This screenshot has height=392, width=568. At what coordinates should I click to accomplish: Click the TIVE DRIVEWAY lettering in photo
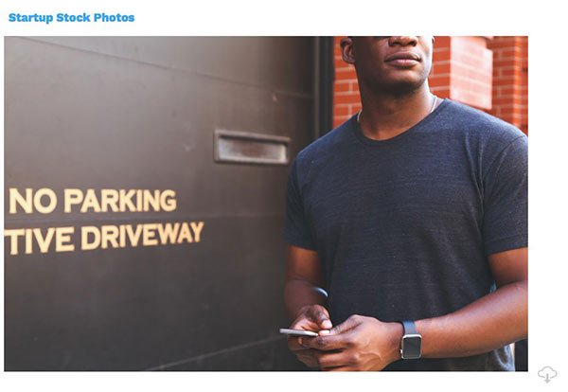(x=104, y=238)
